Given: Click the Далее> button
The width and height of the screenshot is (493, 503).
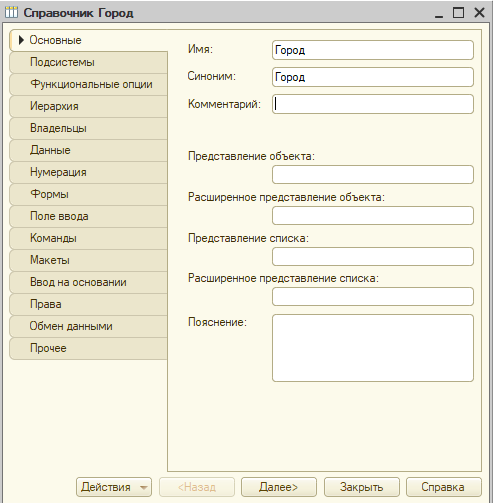Looking at the screenshot, I should [279, 487].
